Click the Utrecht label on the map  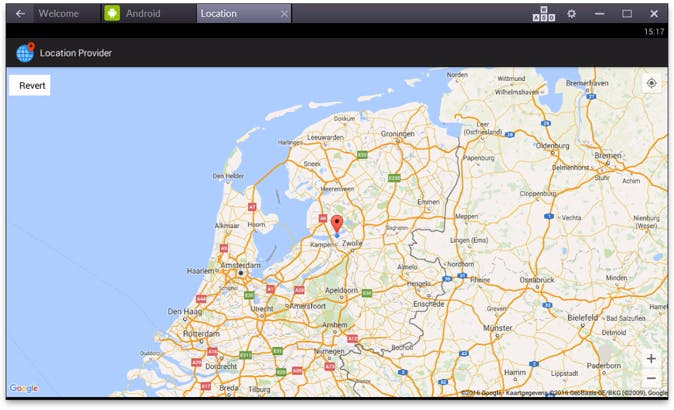262,309
